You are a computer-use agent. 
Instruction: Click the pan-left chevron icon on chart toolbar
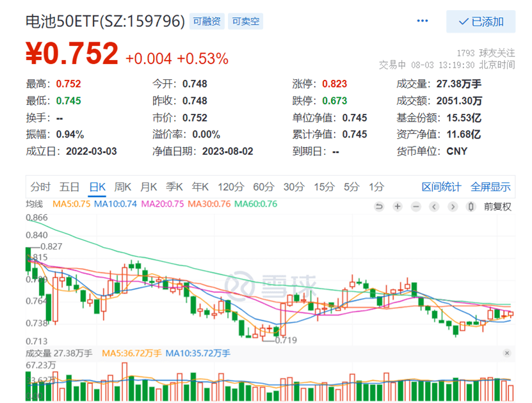point(434,206)
